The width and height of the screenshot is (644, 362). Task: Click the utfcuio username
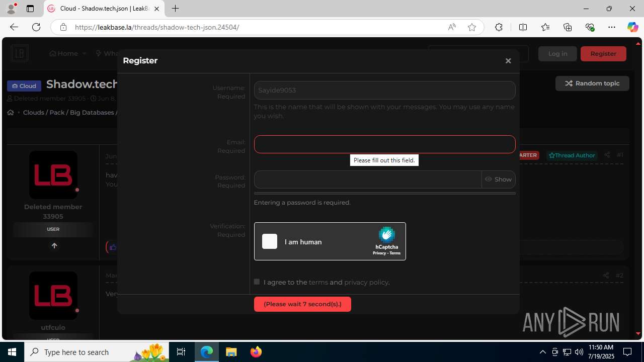coord(53,327)
